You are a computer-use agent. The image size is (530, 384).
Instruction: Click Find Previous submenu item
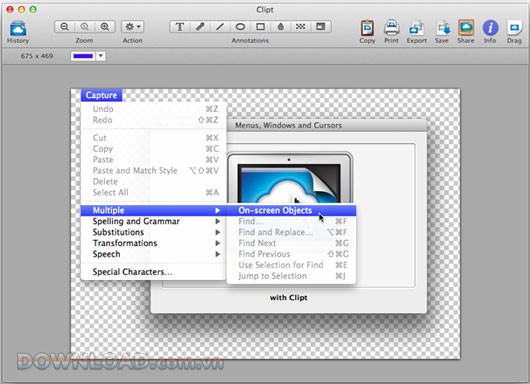click(x=291, y=254)
